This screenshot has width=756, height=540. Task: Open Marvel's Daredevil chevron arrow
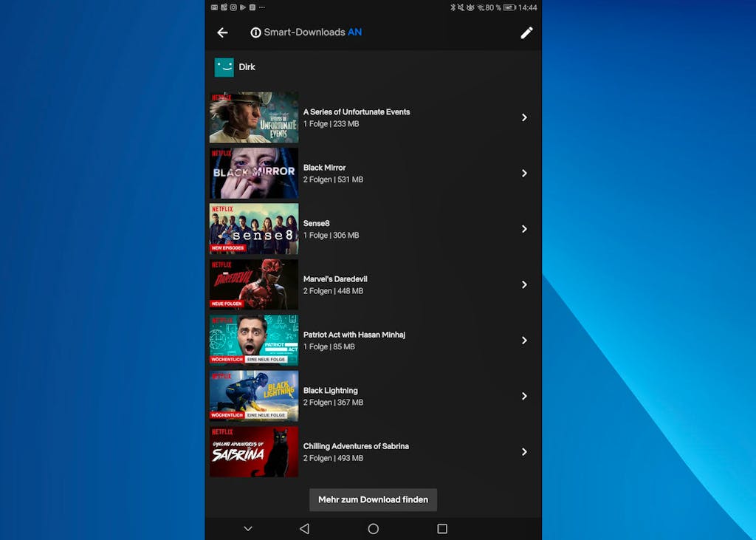tap(524, 284)
